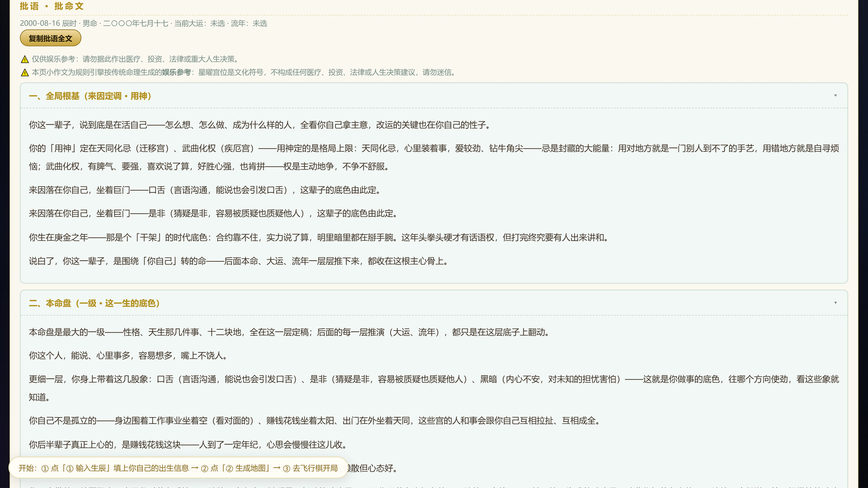868x488 pixels.
Task: Click paragraph starting 你自己不是孤立的
Action: pyautogui.click(x=316, y=421)
